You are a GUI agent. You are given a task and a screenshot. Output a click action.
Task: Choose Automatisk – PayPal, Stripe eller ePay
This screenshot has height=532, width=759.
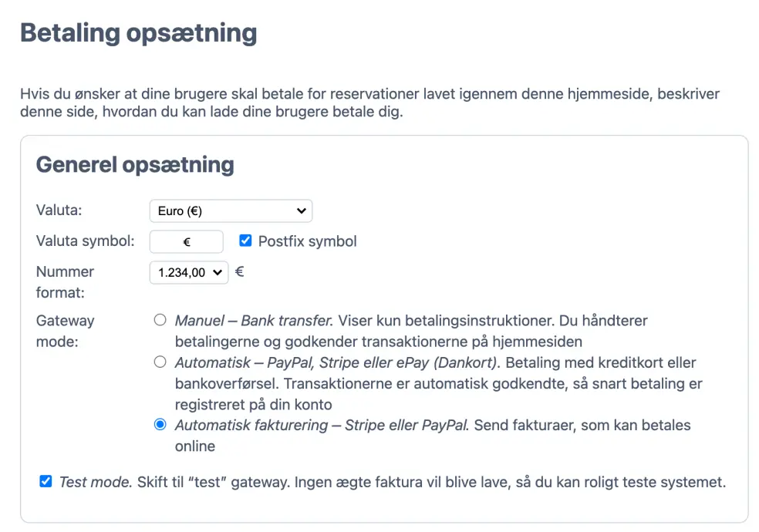tap(160, 362)
